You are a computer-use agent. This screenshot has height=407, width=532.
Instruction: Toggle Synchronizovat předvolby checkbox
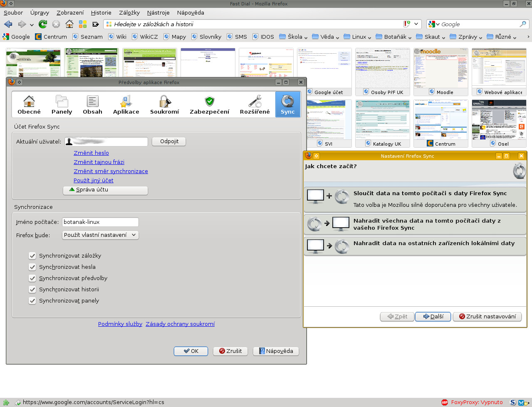(x=32, y=278)
